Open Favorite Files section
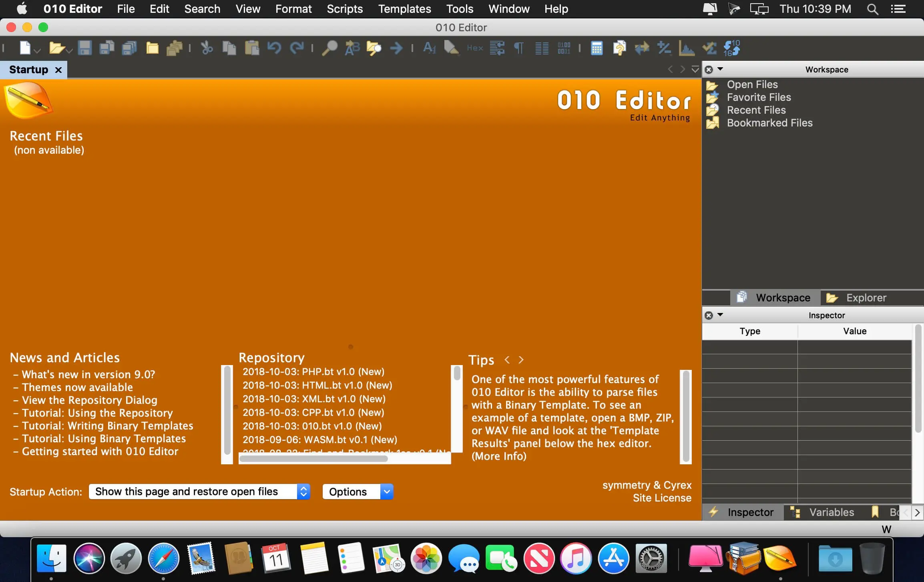The height and width of the screenshot is (582, 924). point(758,97)
